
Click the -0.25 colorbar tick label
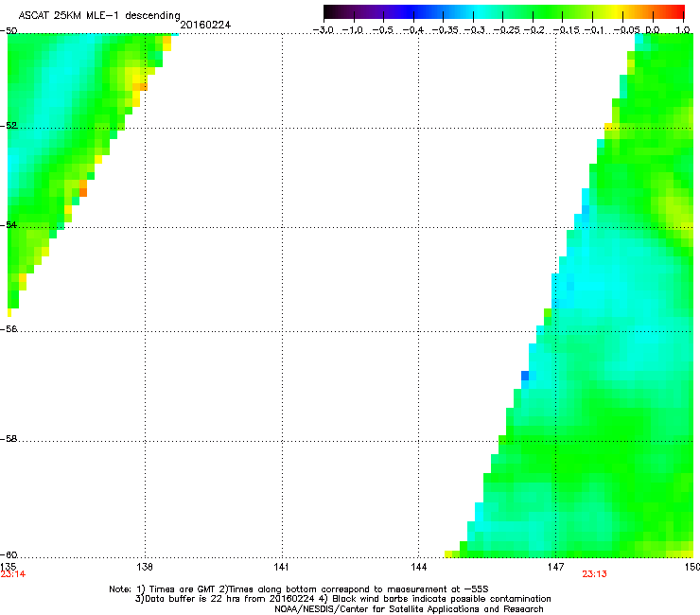(x=507, y=30)
